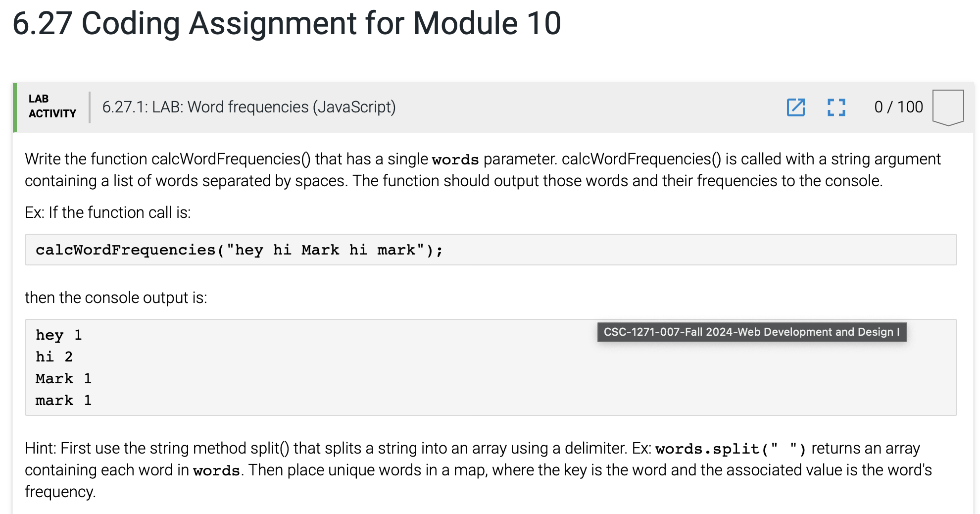Viewport: 980px width, 514px height.
Task: Click the hey 1 output line
Action: [x=57, y=335]
